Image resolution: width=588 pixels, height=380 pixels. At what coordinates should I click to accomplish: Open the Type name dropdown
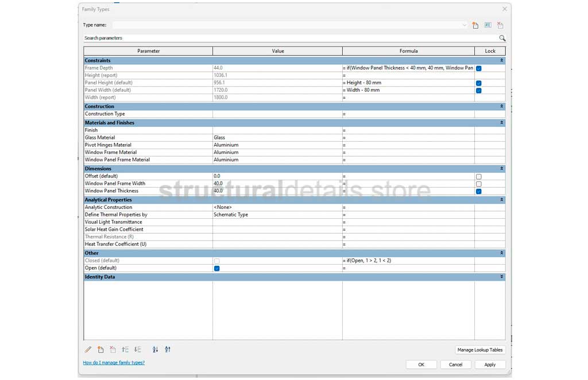[x=464, y=25]
